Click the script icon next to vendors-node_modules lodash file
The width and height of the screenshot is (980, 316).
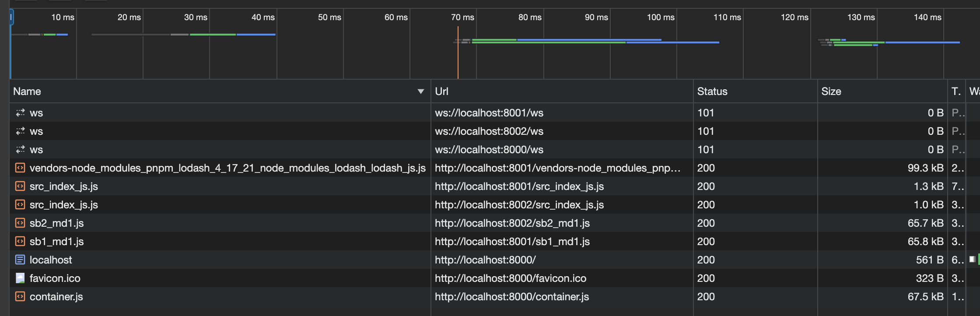coord(20,168)
